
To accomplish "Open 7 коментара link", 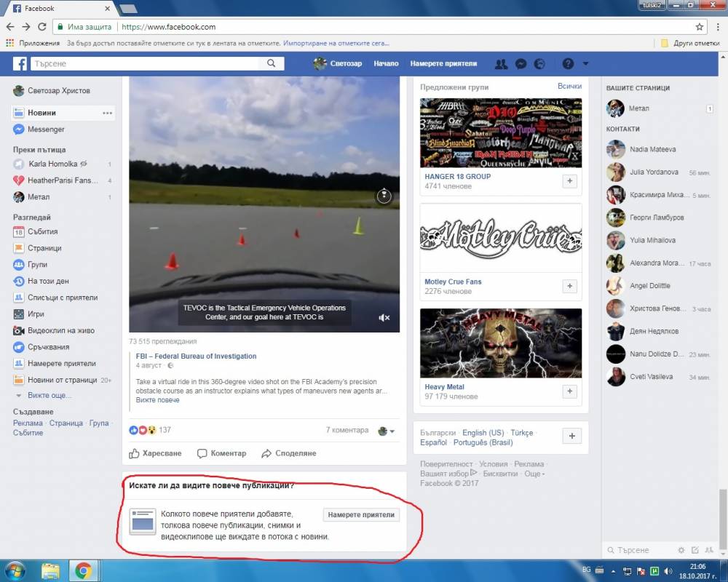I will [347, 430].
